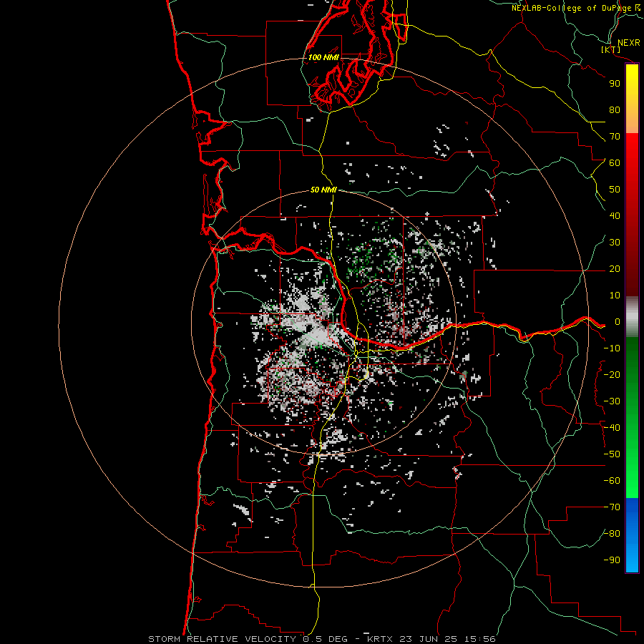Viewport: 644px width, 644px height.
Task: Click the -90 value on velocity scale
Action: 612,560
